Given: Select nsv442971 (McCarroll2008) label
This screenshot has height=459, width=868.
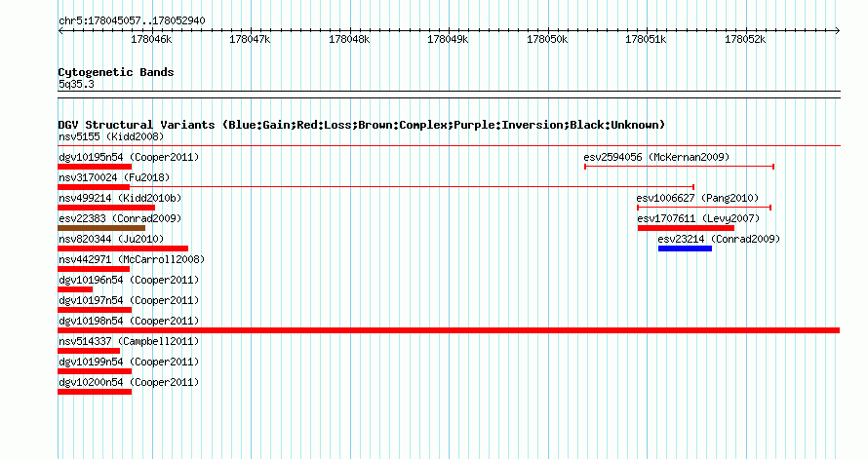Looking at the screenshot, I should click(132, 259).
